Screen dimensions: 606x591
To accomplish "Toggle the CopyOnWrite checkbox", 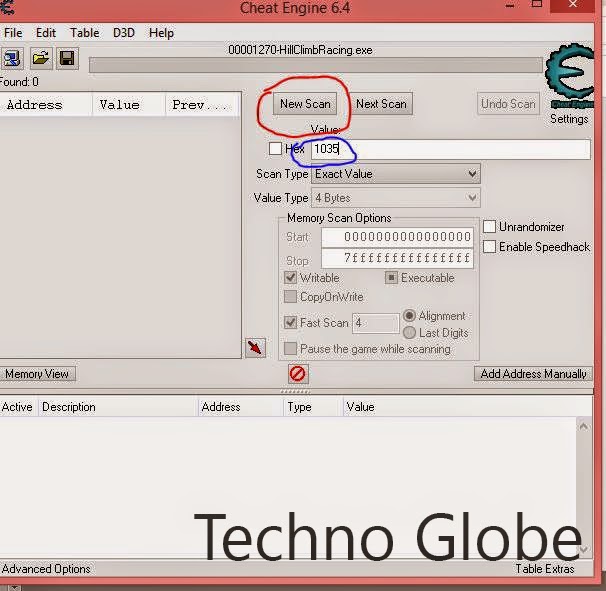I will tap(290, 297).
